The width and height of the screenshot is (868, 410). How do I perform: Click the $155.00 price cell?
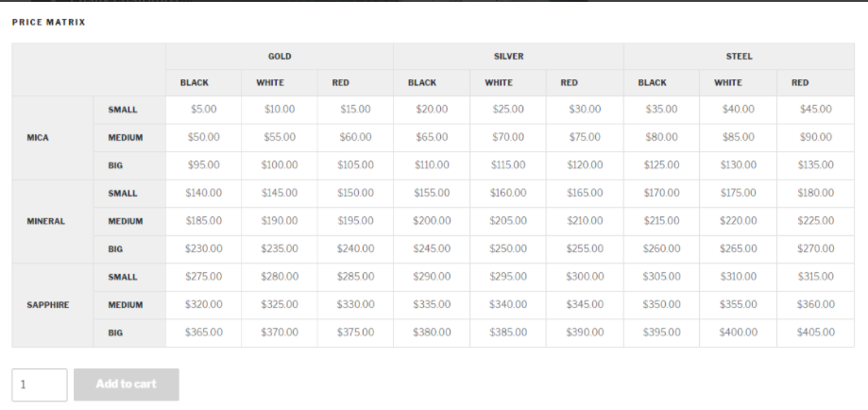click(x=432, y=194)
